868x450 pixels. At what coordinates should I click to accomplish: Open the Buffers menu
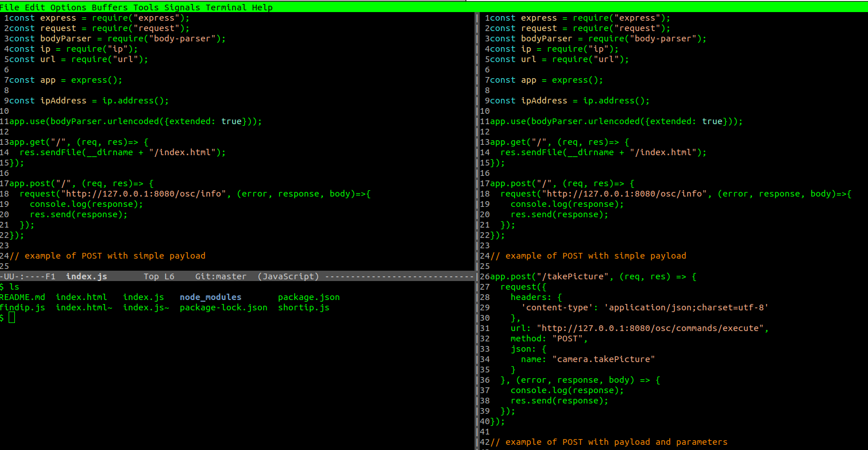[110, 7]
